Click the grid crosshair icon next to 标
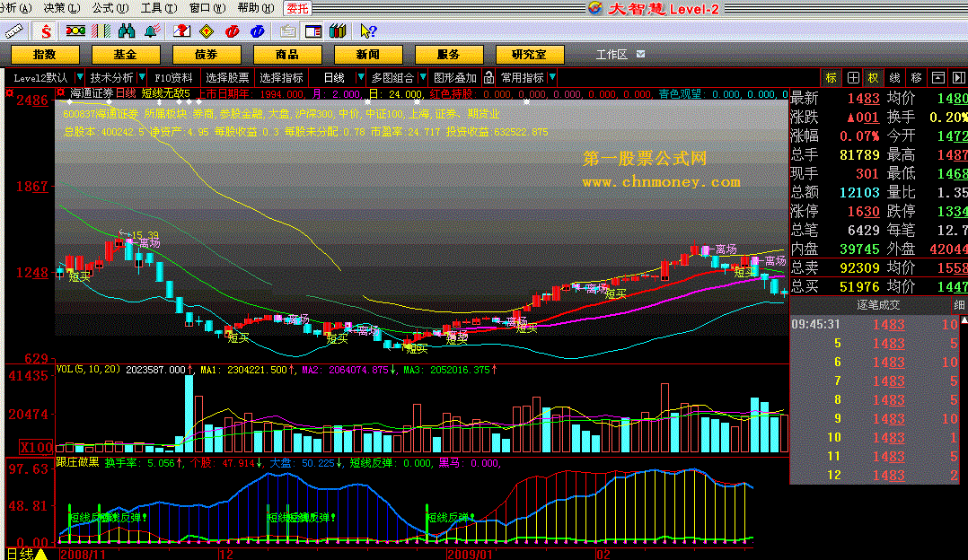Screen dimensions: 968x560 (852, 78)
